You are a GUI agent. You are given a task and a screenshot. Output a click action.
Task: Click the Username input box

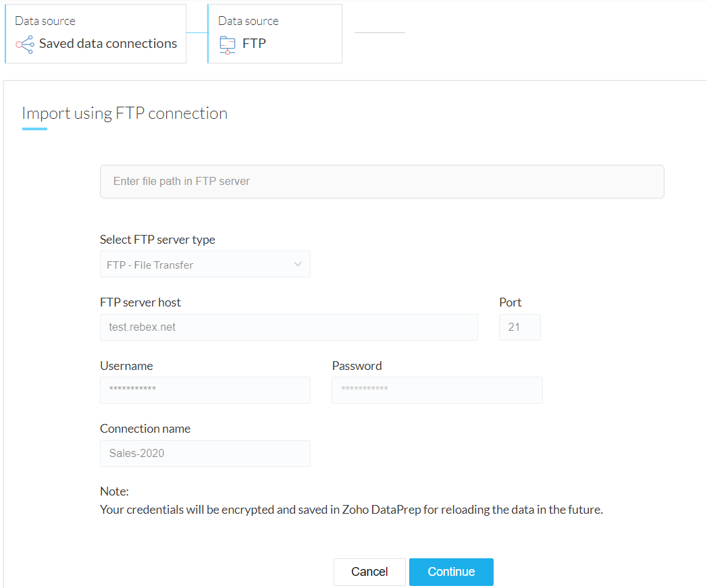pos(205,390)
